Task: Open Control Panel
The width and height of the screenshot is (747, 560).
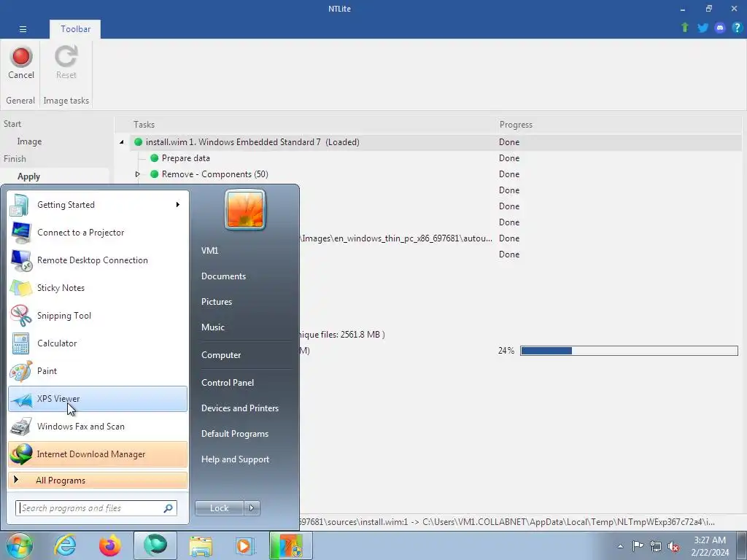Action: coord(228,383)
